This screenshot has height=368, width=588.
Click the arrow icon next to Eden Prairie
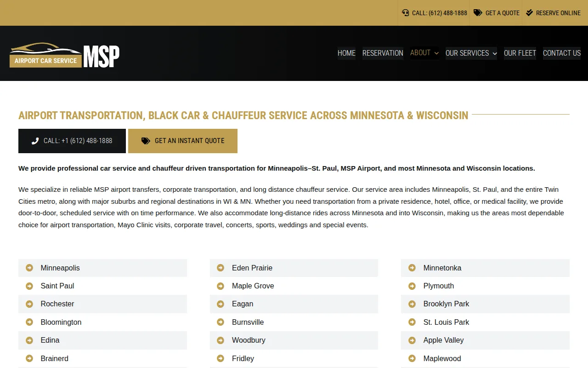[x=220, y=268]
